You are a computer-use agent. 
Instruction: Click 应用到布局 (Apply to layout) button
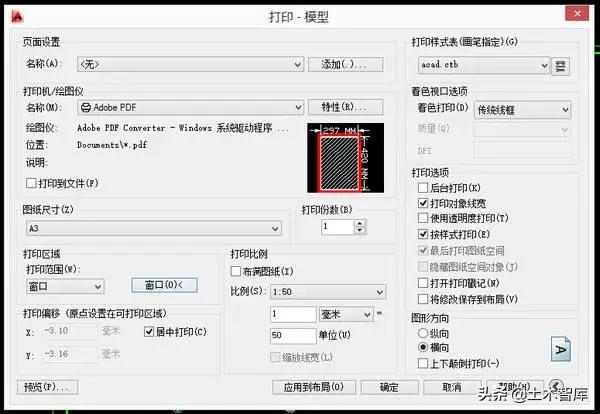[x=314, y=387]
